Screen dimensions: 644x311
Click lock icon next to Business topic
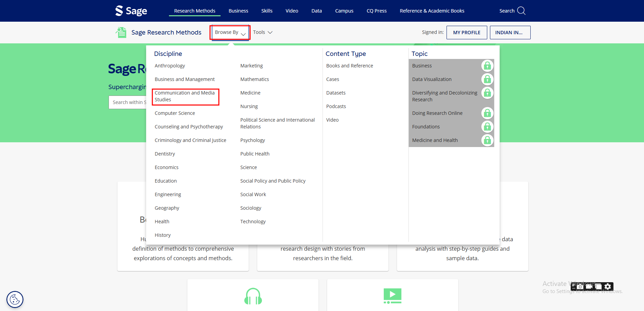tap(487, 66)
